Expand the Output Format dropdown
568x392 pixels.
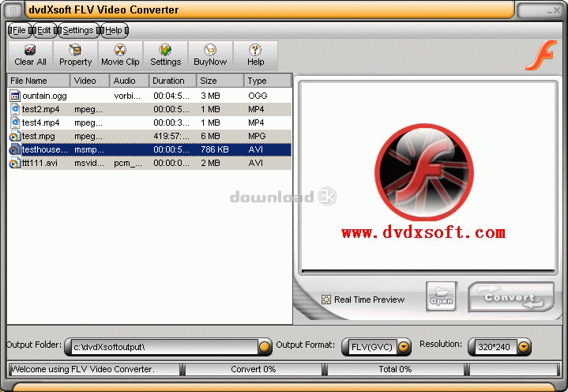(404, 347)
